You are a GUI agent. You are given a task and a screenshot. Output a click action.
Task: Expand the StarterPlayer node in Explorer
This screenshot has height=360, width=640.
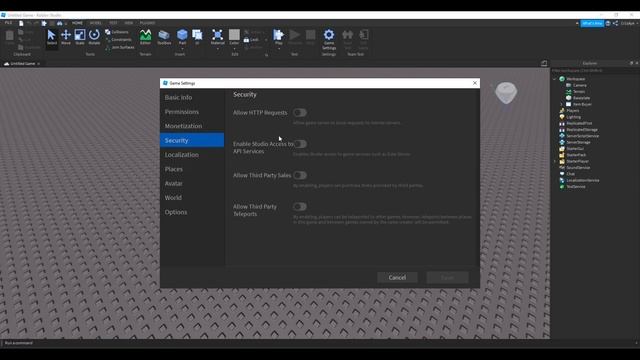click(554, 162)
